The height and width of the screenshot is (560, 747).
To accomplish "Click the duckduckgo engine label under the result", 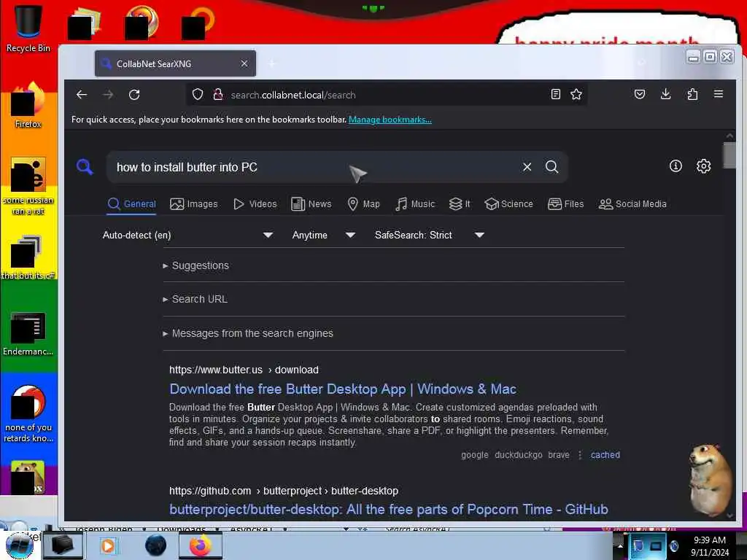I will coord(519,455).
